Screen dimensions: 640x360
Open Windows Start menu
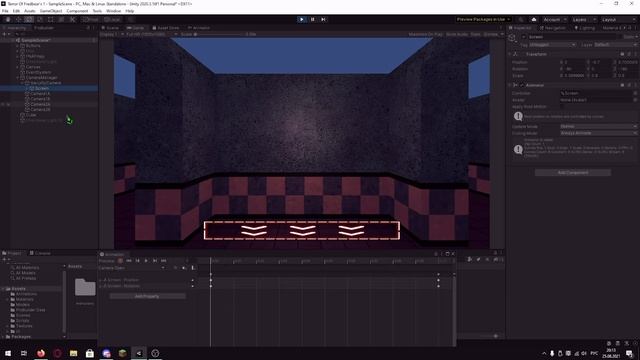click(8, 353)
